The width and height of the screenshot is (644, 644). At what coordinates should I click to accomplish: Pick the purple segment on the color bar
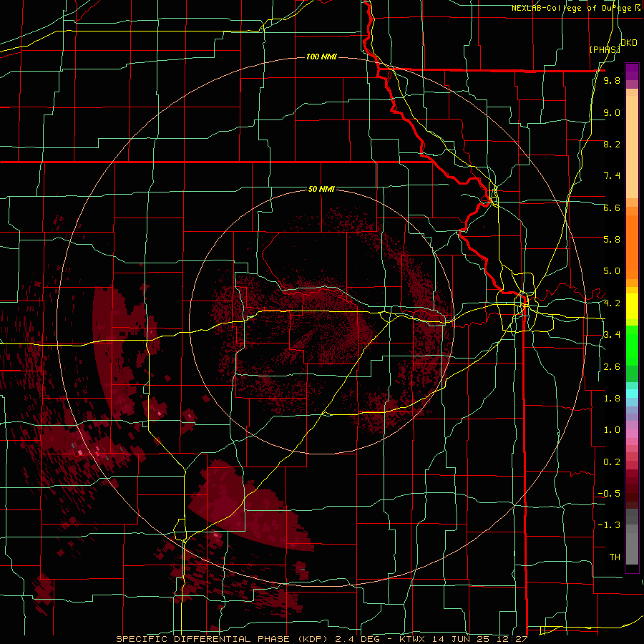point(632,72)
